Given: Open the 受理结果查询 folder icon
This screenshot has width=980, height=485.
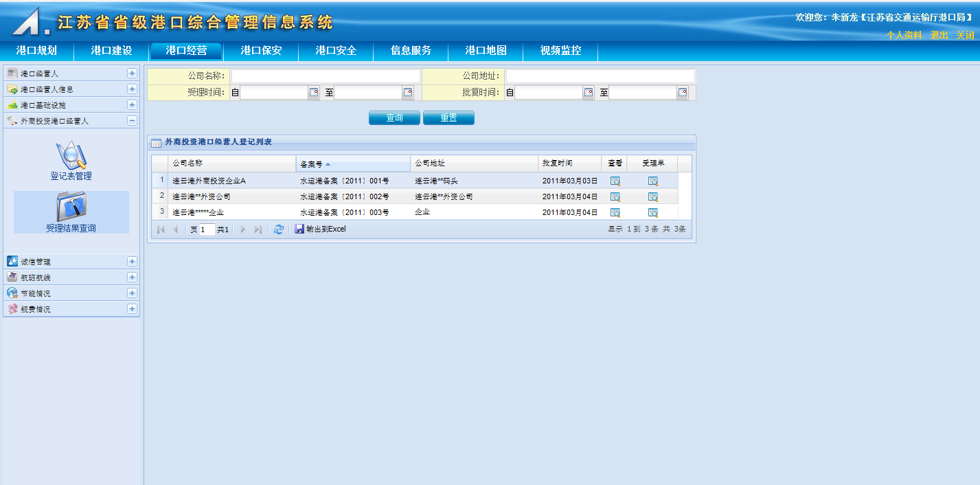Looking at the screenshot, I should (x=71, y=207).
